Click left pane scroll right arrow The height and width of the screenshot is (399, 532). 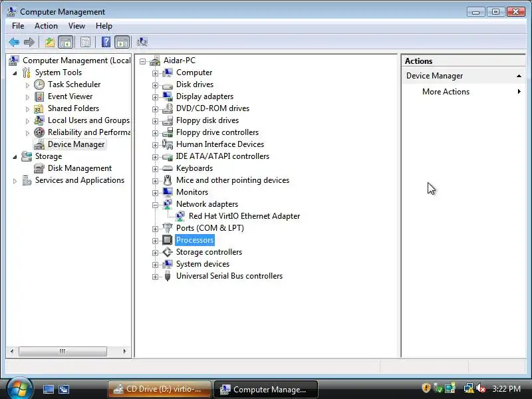coord(124,351)
